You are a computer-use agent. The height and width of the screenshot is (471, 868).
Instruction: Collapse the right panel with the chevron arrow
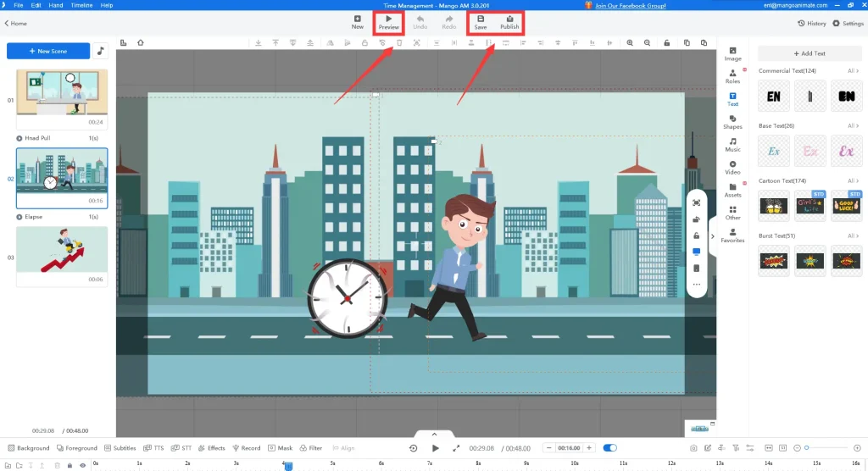click(712, 236)
